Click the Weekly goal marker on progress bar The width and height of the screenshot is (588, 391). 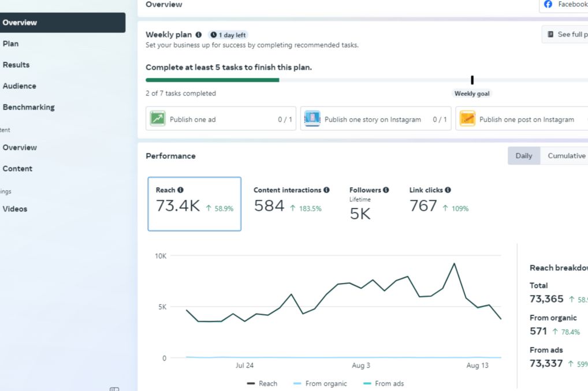tap(472, 80)
